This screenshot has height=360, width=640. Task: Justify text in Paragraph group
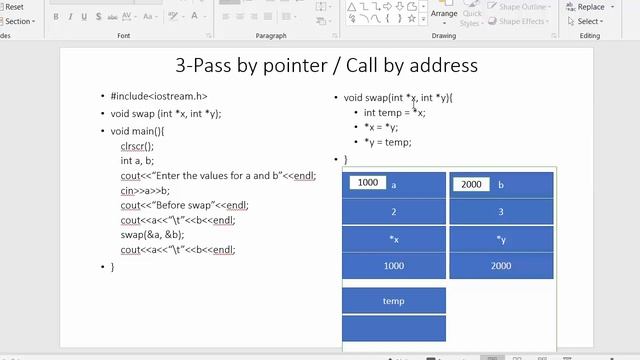pyautogui.click(x=268, y=17)
